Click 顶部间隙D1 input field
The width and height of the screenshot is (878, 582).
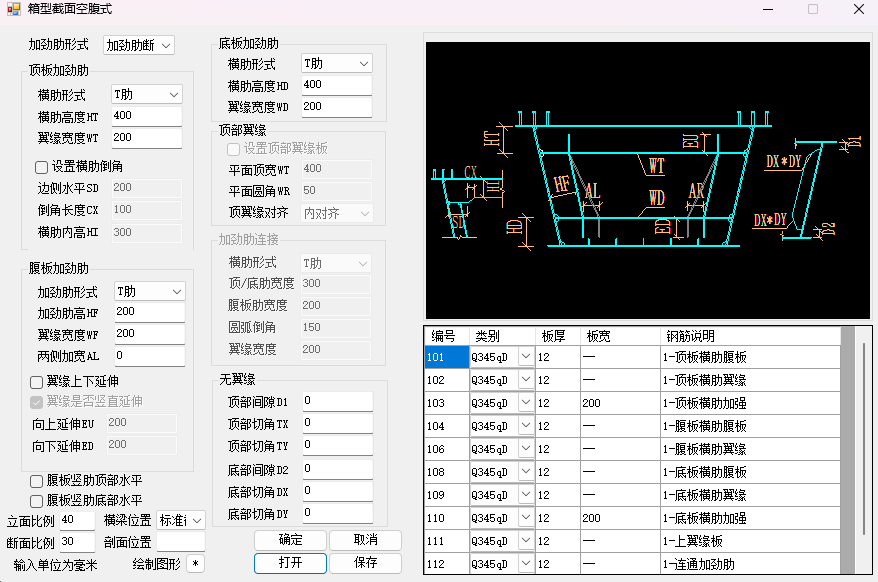(338, 401)
